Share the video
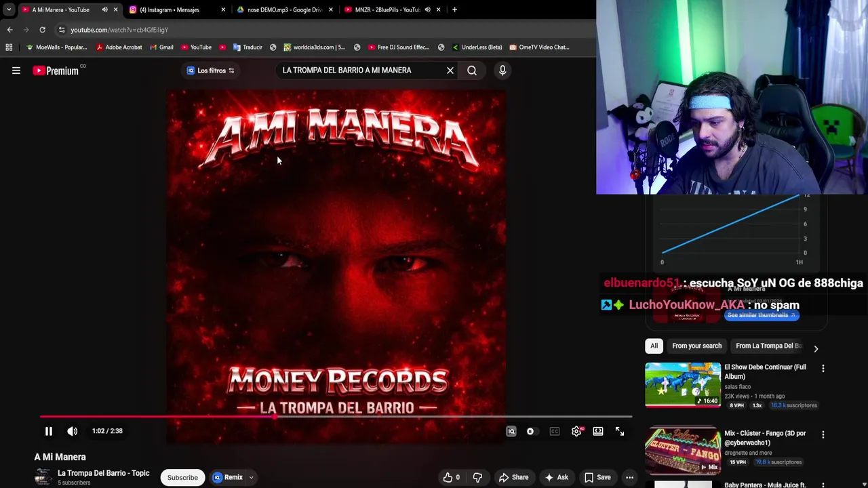This screenshot has height=488, width=868. [x=513, y=477]
